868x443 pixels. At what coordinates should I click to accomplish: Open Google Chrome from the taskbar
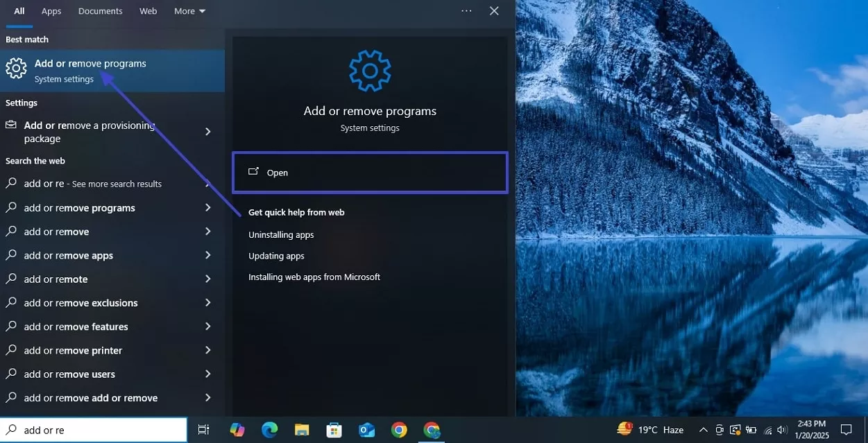399,430
